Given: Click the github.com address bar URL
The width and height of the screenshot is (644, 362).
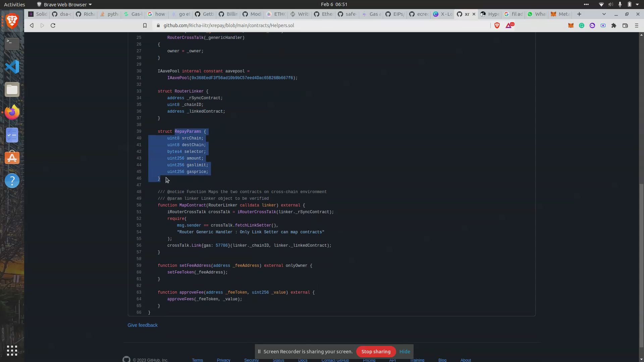Looking at the screenshot, I should (229, 25).
